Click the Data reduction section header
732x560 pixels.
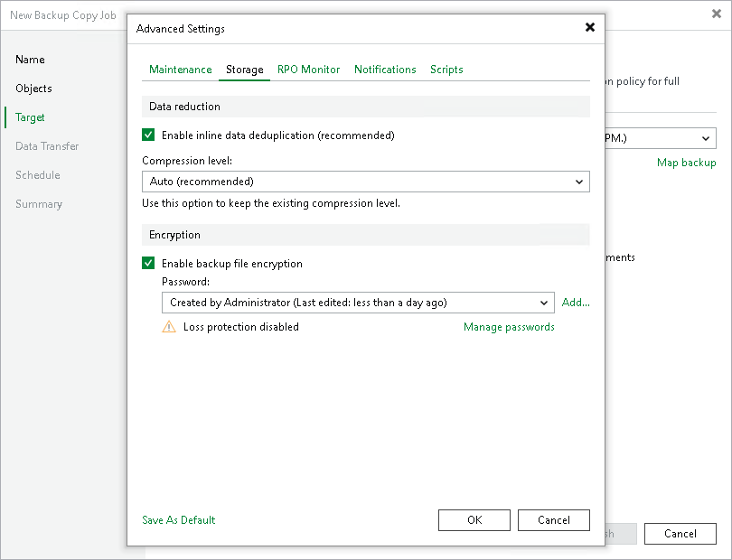point(365,107)
